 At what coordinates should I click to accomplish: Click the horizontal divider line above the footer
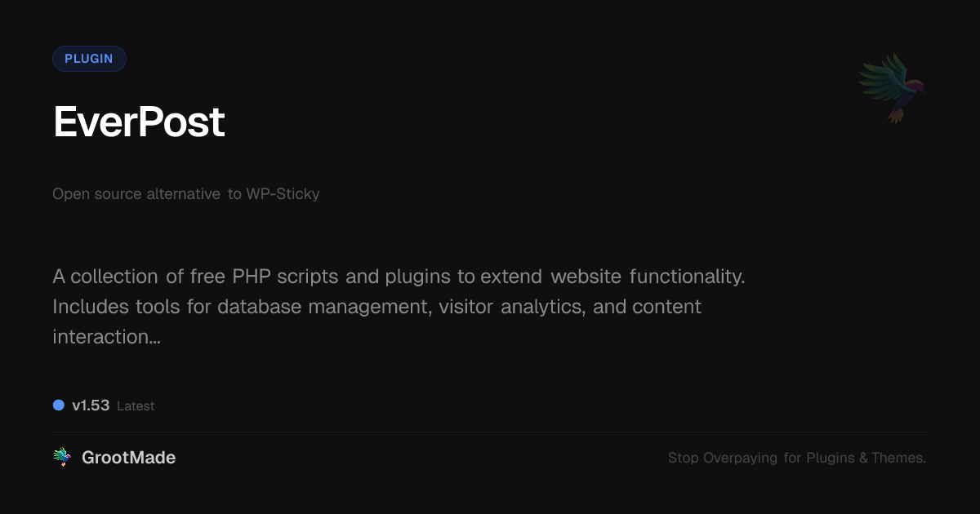coord(490,432)
